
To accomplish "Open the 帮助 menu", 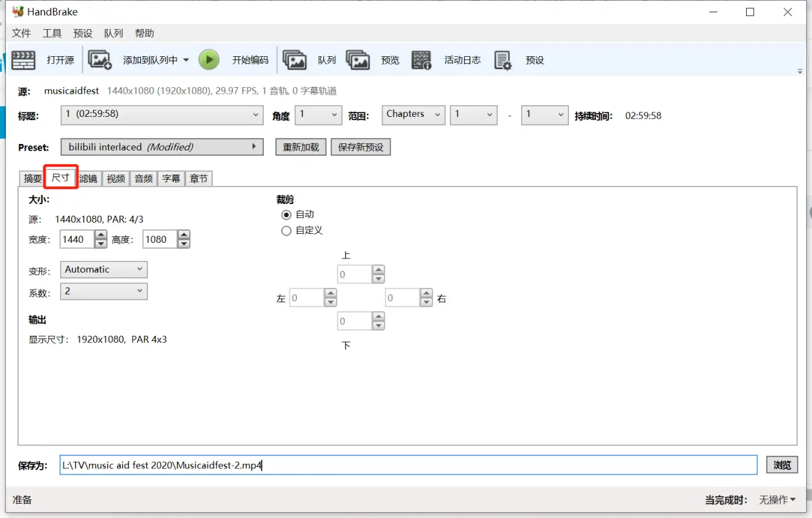I will tap(145, 34).
